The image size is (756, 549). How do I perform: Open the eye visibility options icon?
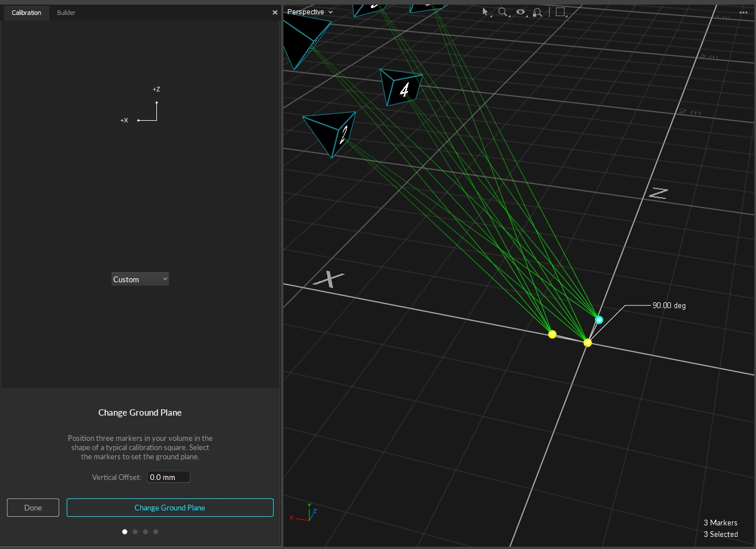[520, 12]
